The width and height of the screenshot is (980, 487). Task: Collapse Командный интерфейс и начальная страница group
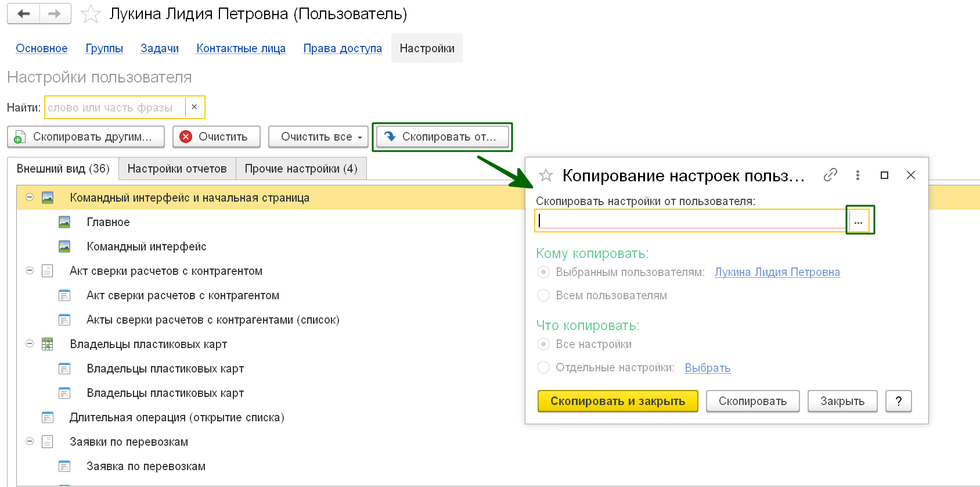tap(30, 198)
